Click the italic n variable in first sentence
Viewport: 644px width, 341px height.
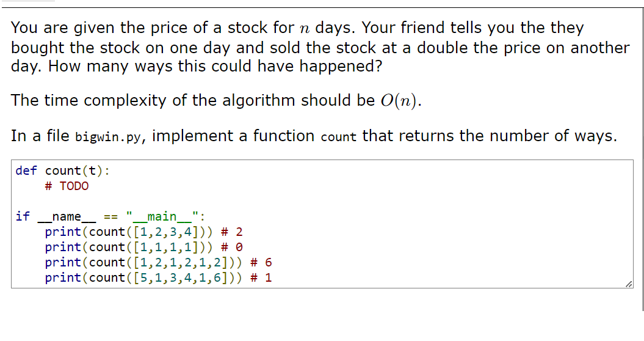coord(304,29)
